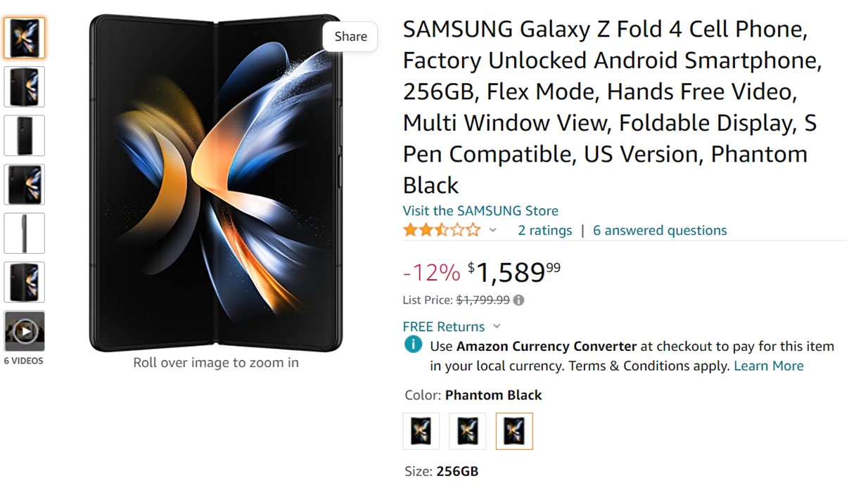Select the Phantom Black color swatch
This screenshot has width=868, height=488.
point(514,431)
